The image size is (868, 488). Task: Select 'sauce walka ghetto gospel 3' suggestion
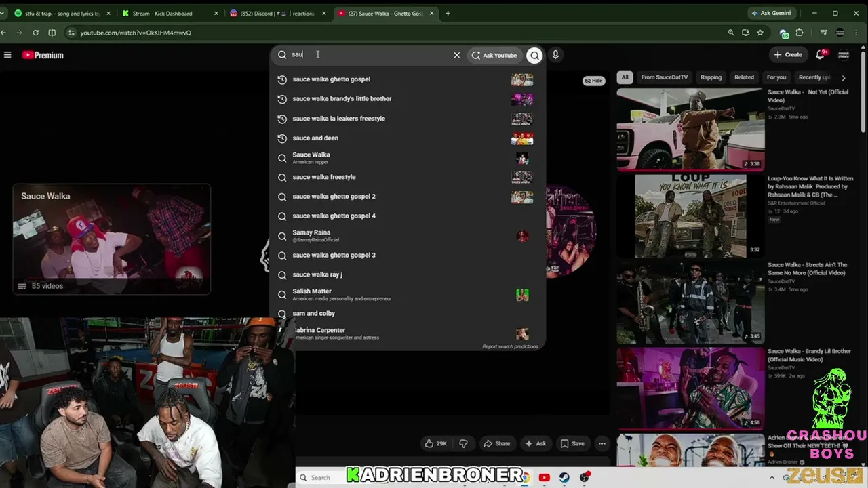[x=407, y=256]
